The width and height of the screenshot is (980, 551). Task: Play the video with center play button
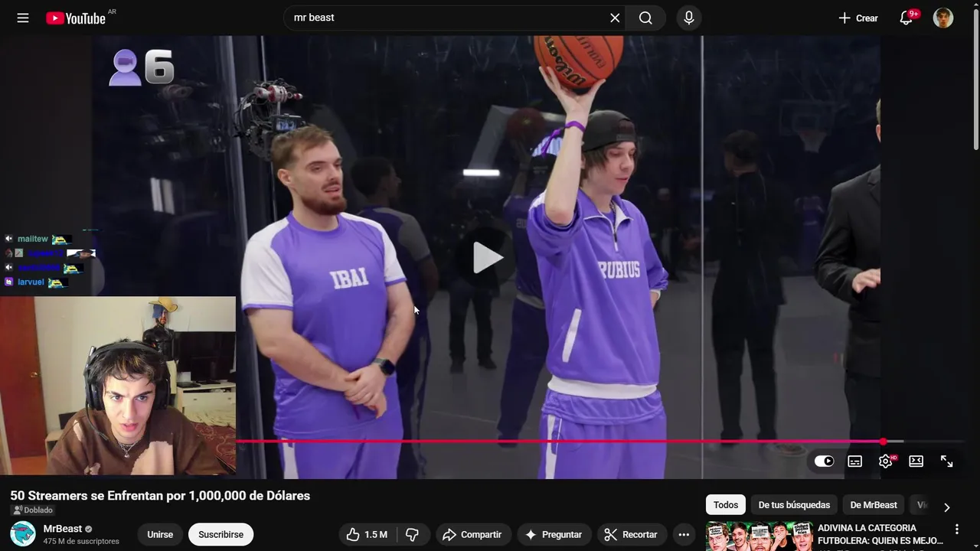coord(487,257)
